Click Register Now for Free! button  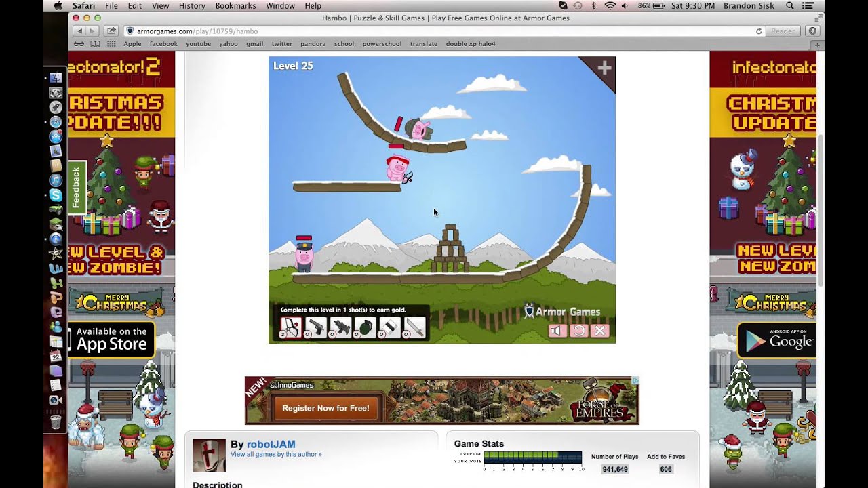[x=325, y=408]
